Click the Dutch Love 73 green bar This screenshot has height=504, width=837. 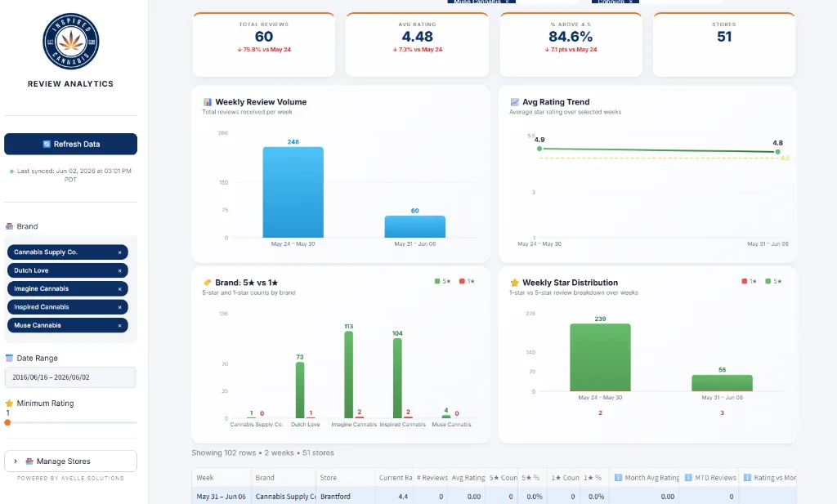(x=300, y=390)
